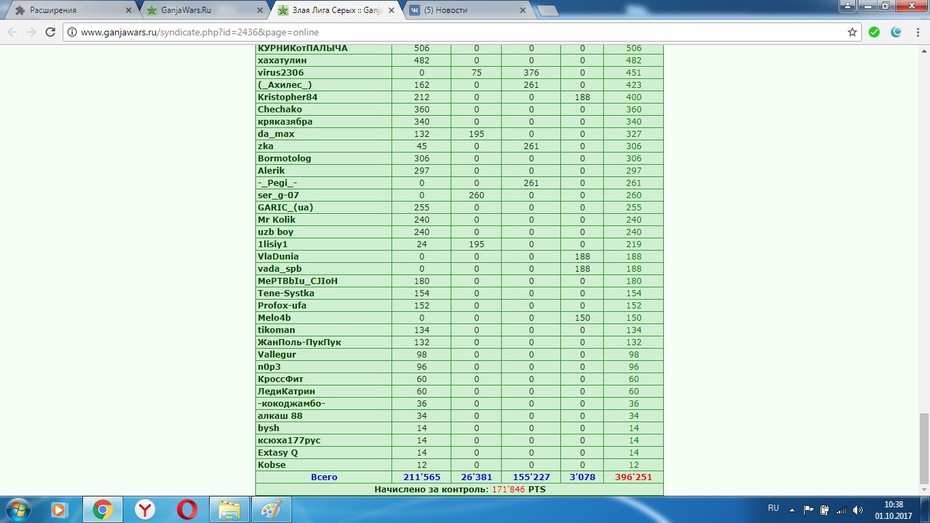
Task: Click the name ЖанПоль-ПукПук
Action: tap(299, 342)
